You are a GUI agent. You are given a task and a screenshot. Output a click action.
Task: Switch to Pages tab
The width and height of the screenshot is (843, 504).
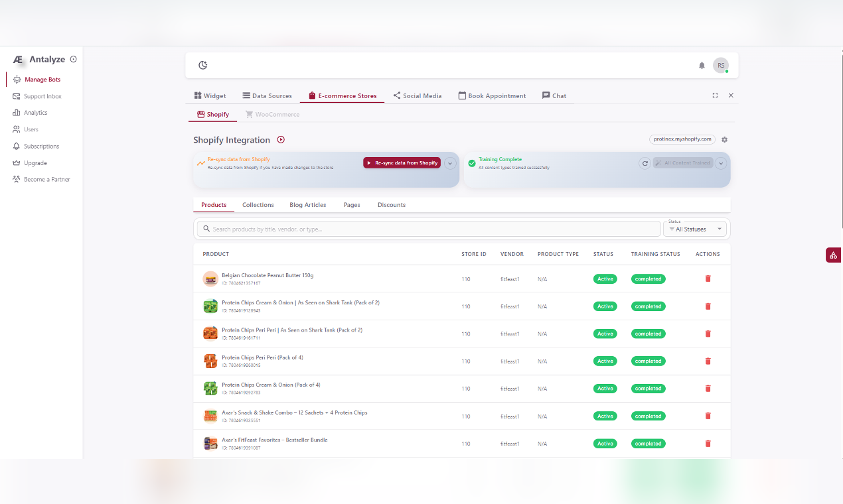(352, 205)
